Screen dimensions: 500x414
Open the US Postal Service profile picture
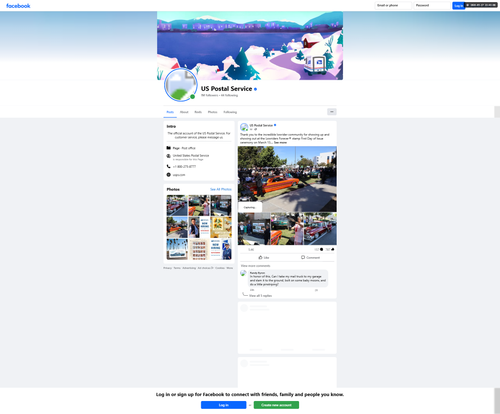pyautogui.click(x=181, y=85)
